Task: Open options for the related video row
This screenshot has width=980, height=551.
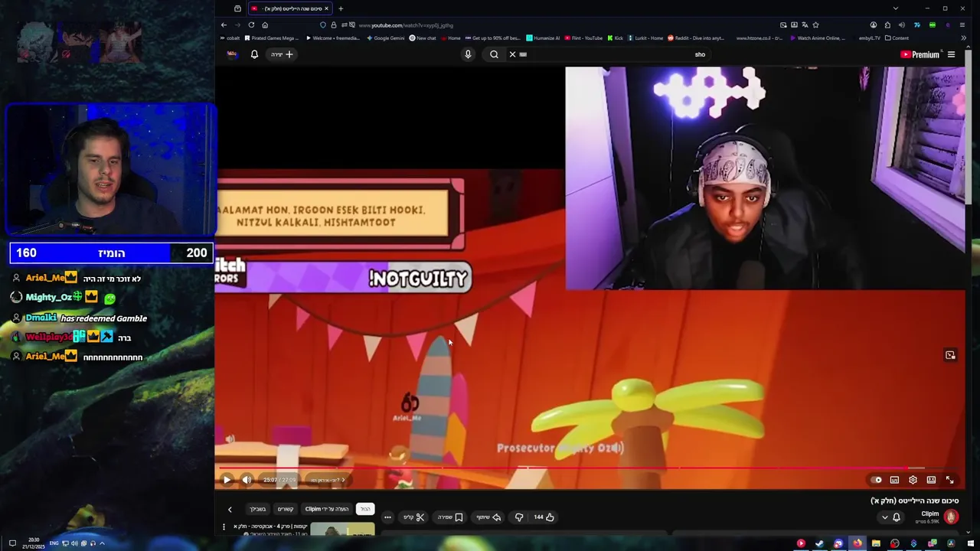Action: coord(224,527)
